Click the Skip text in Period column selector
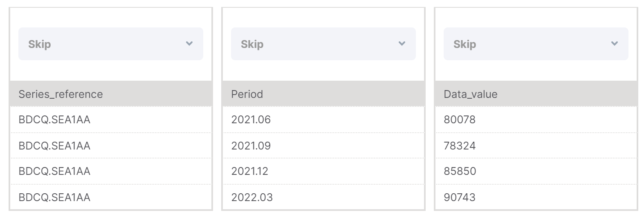This screenshot has height=224, width=644. click(x=252, y=44)
